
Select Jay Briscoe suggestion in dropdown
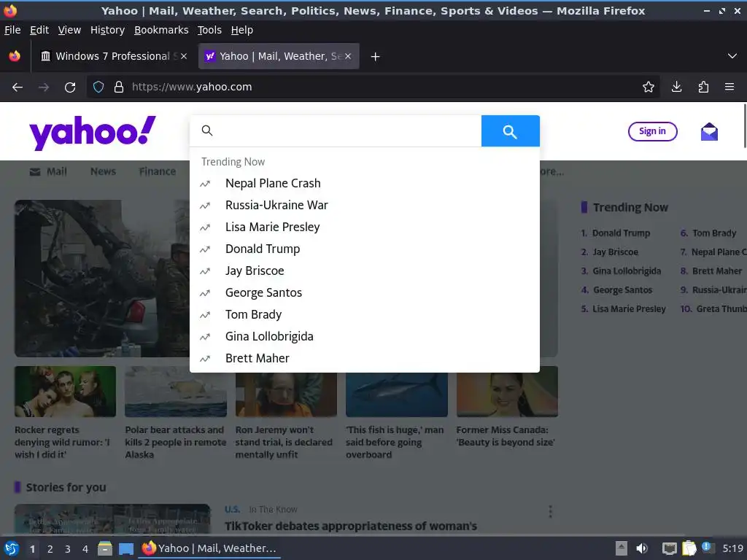point(365,271)
